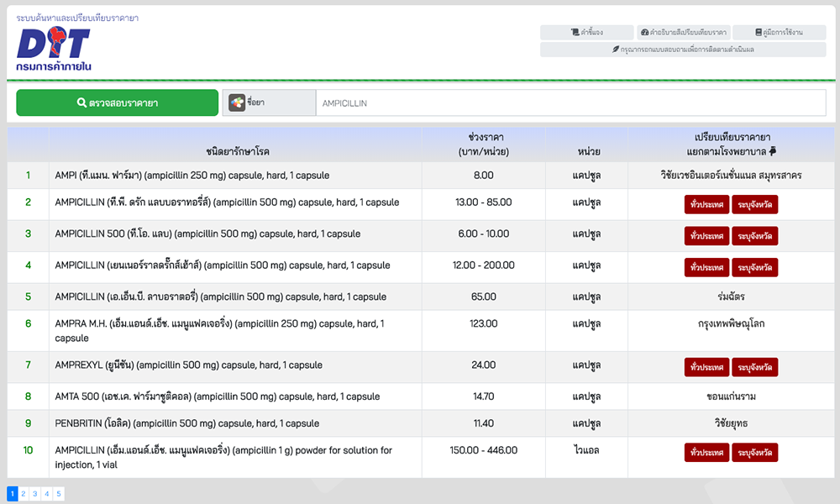Click the pill icon beside ชื่อยา

(237, 102)
